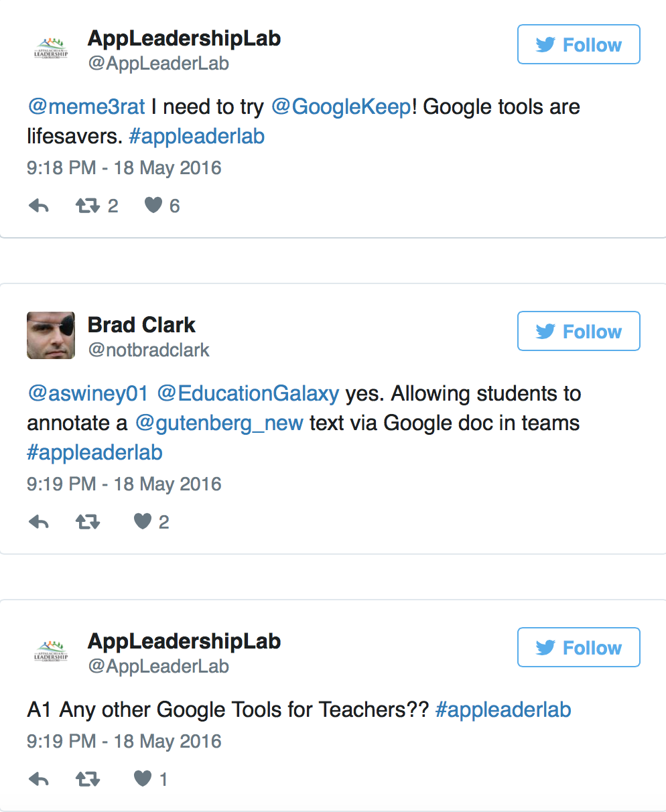Viewport: 666px width, 812px height.
Task: Click Brad Clark's profile photo
Action: [51, 336]
